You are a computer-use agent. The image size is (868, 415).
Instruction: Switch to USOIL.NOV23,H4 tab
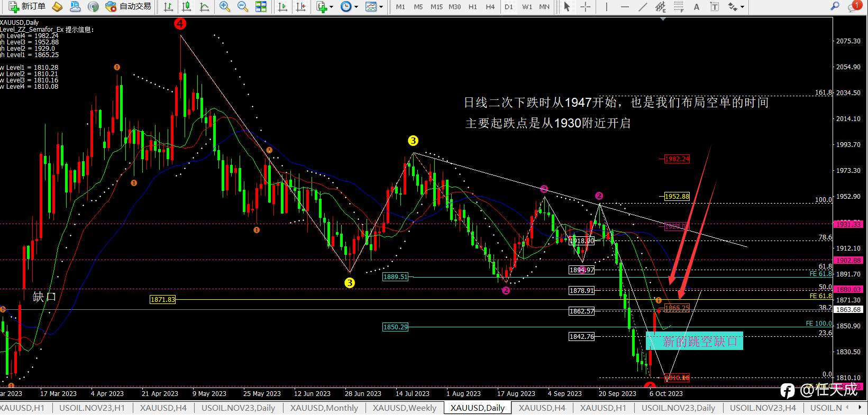(x=763, y=408)
